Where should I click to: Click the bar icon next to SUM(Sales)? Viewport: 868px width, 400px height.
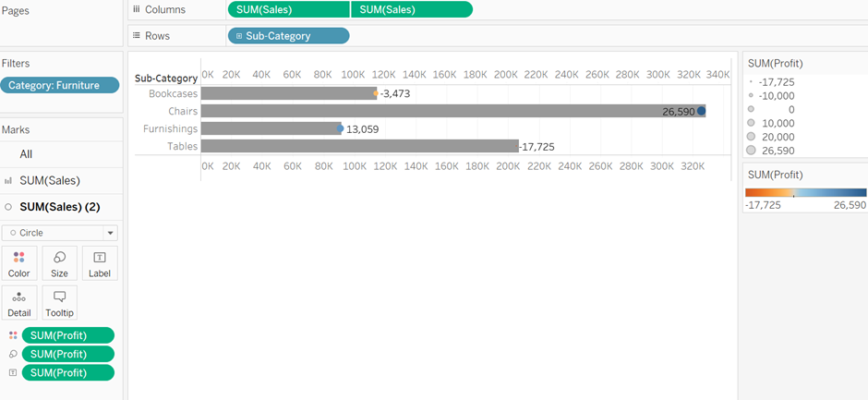(x=7, y=181)
